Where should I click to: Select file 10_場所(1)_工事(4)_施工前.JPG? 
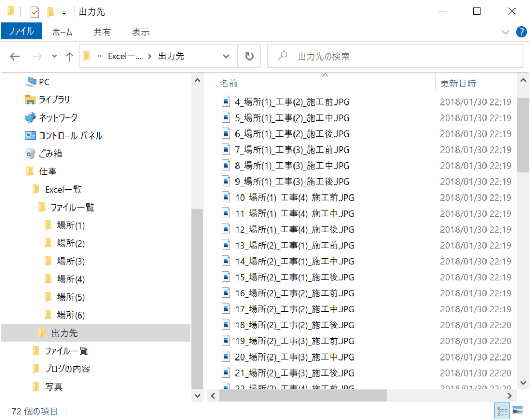pos(295,198)
